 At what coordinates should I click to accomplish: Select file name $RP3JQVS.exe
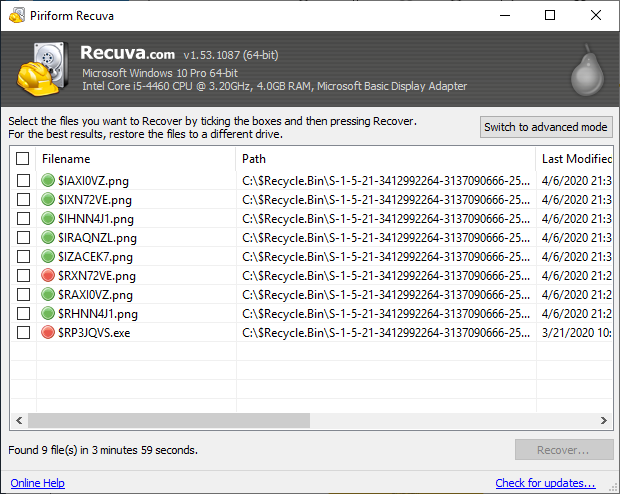click(94, 333)
